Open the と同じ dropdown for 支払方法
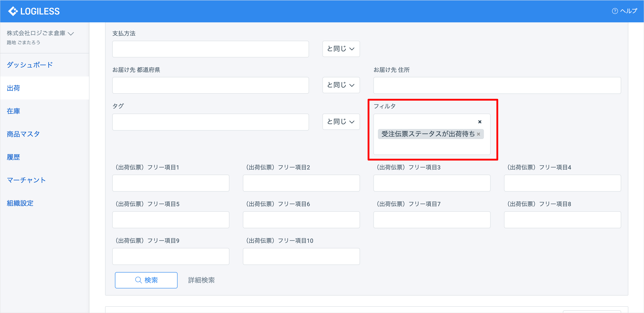 click(341, 49)
